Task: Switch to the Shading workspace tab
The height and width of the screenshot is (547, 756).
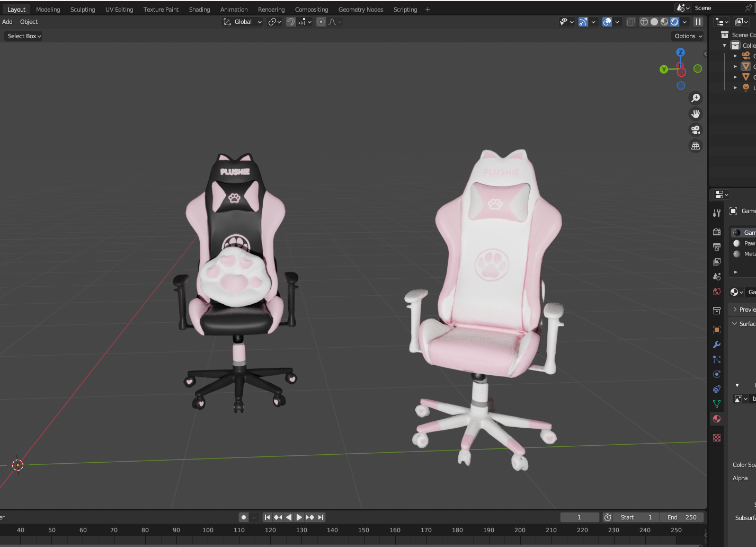Action: point(200,9)
